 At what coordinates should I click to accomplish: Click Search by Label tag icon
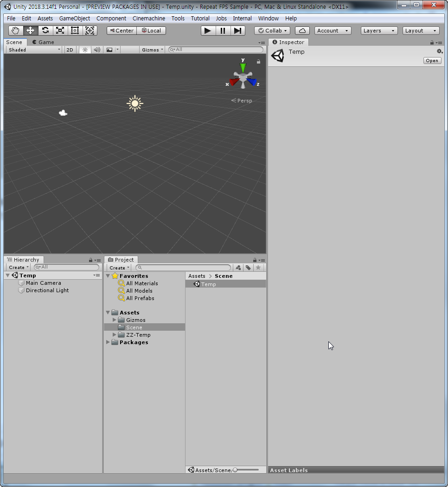click(248, 268)
